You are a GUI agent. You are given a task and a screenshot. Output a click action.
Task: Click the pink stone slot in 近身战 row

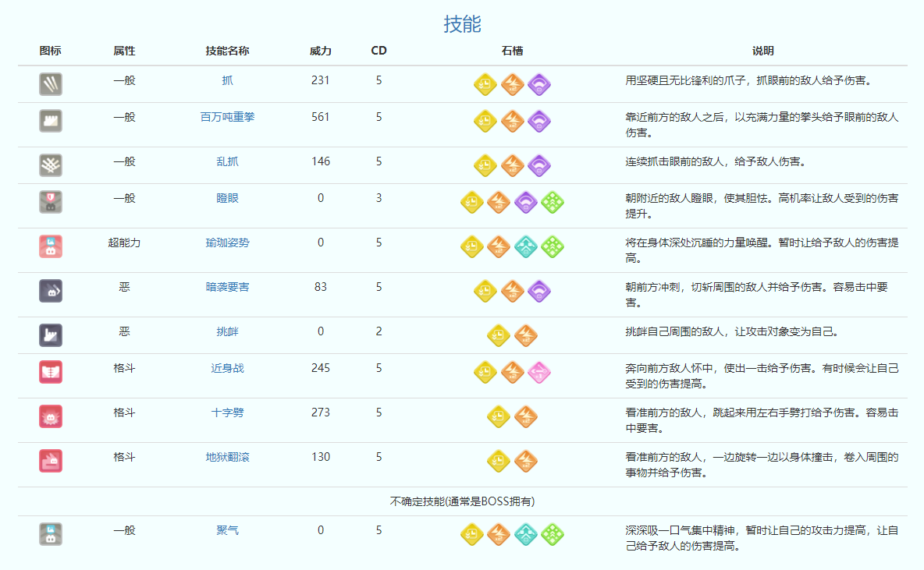[539, 373]
